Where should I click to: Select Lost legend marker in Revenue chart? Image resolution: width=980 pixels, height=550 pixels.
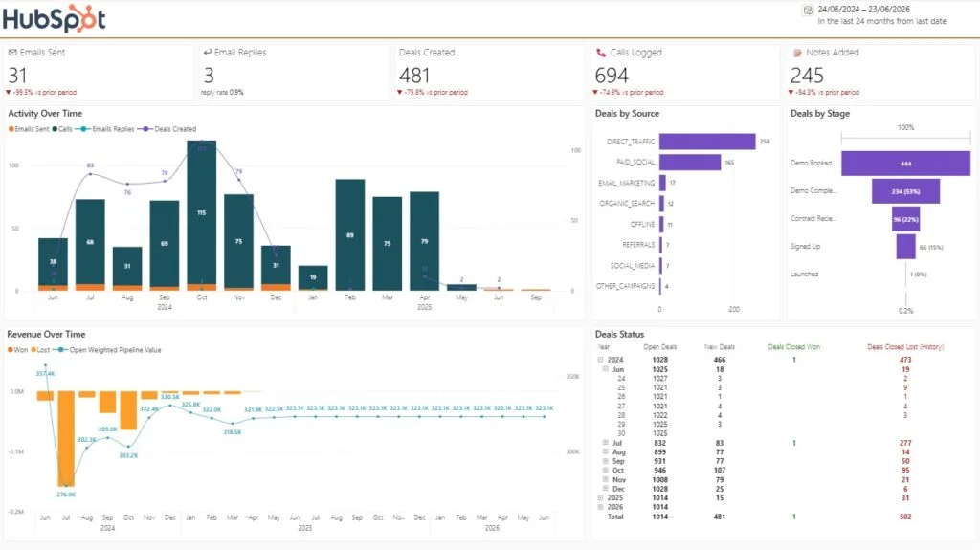point(33,350)
